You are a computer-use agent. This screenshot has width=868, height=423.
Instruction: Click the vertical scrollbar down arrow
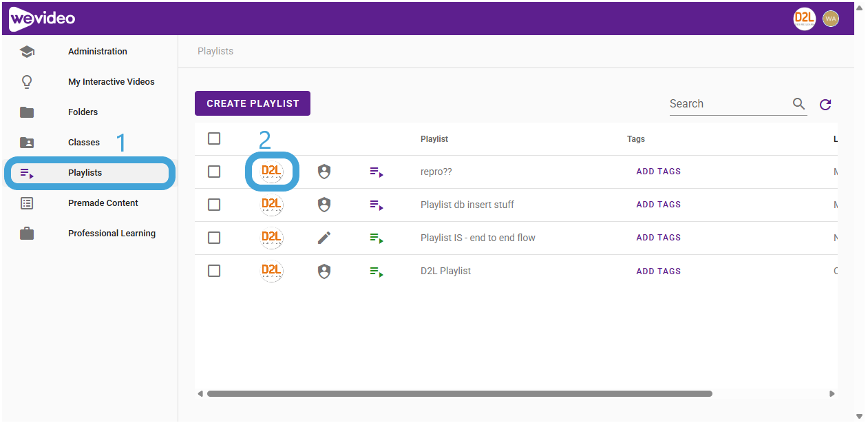pyautogui.click(x=859, y=415)
